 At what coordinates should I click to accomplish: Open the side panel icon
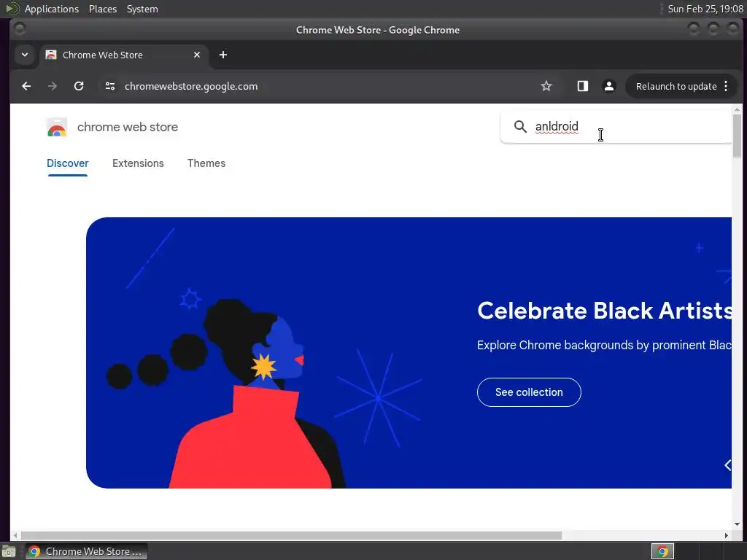[x=583, y=86]
